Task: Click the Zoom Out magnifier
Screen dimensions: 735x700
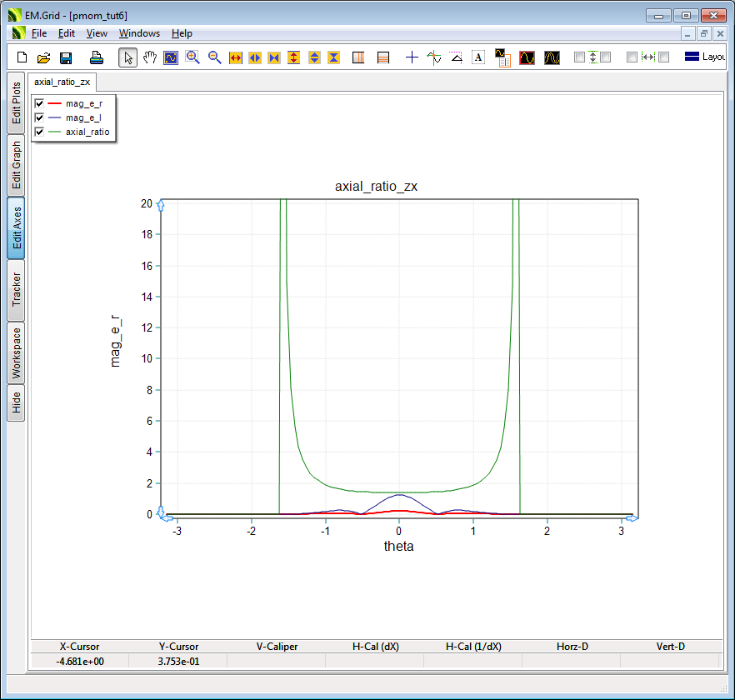Action: [214, 57]
